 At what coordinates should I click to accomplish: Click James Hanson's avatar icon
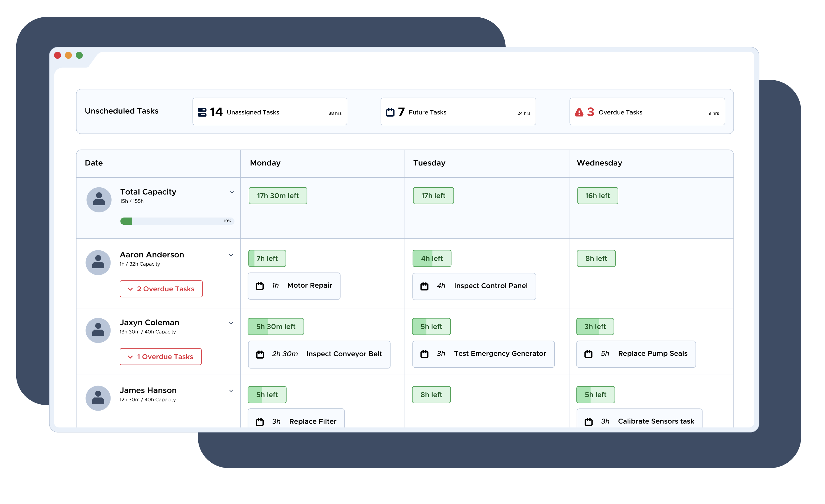tap(98, 398)
